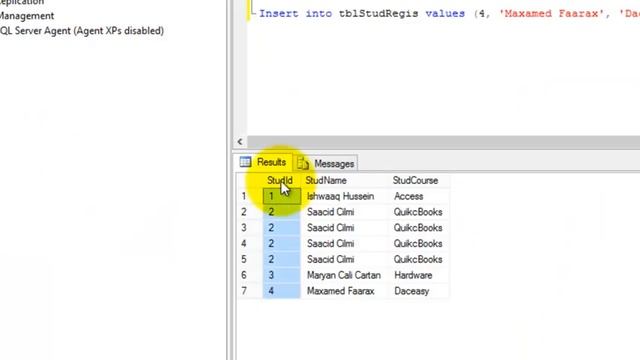Click the Daceasy course cell
Screen dimensions: 640x360
419,291
